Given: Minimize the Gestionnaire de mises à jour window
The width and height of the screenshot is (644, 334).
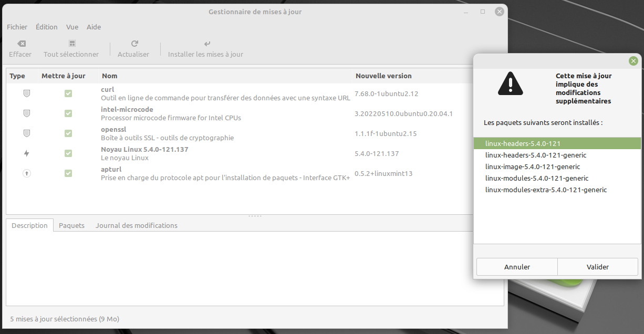Looking at the screenshot, I should tap(466, 12).
